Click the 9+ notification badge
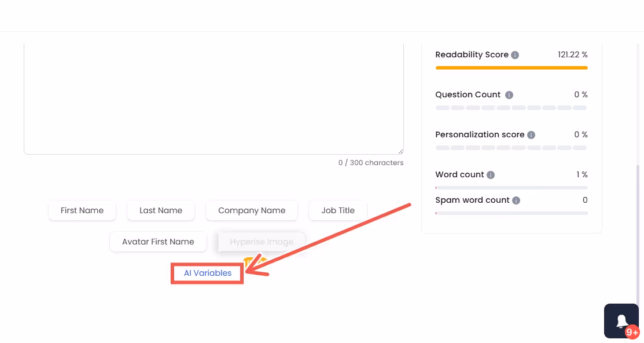644x343 pixels. pyautogui.click(x=631, y=332)
